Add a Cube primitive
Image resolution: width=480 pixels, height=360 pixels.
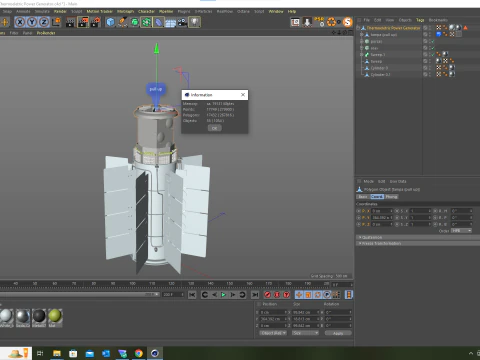(110, 22)
